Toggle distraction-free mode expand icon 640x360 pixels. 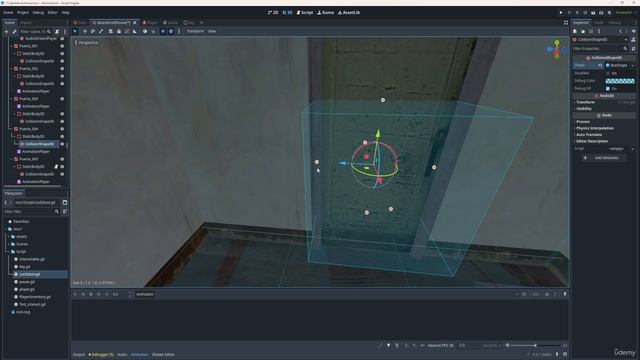[566, 23]
